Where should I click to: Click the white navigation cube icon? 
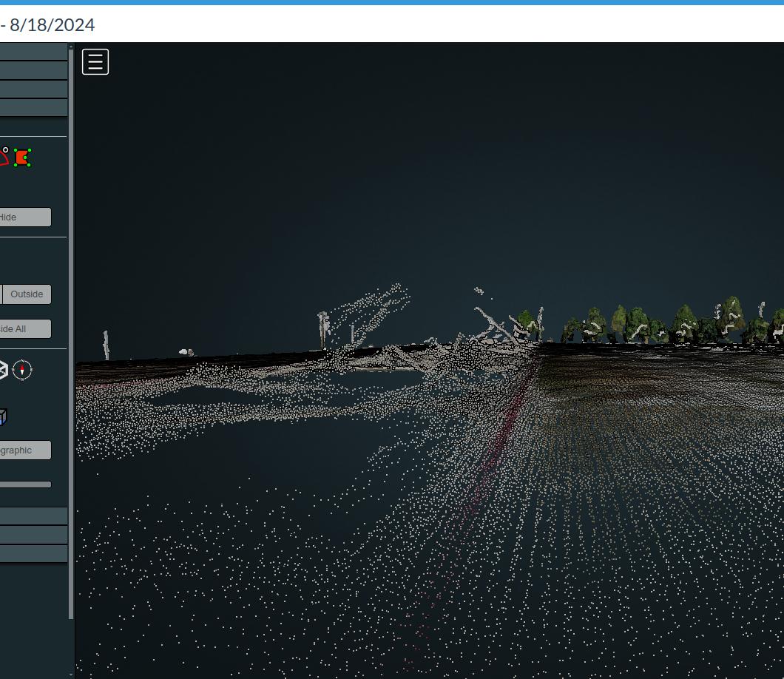click(x=3, y=370)
